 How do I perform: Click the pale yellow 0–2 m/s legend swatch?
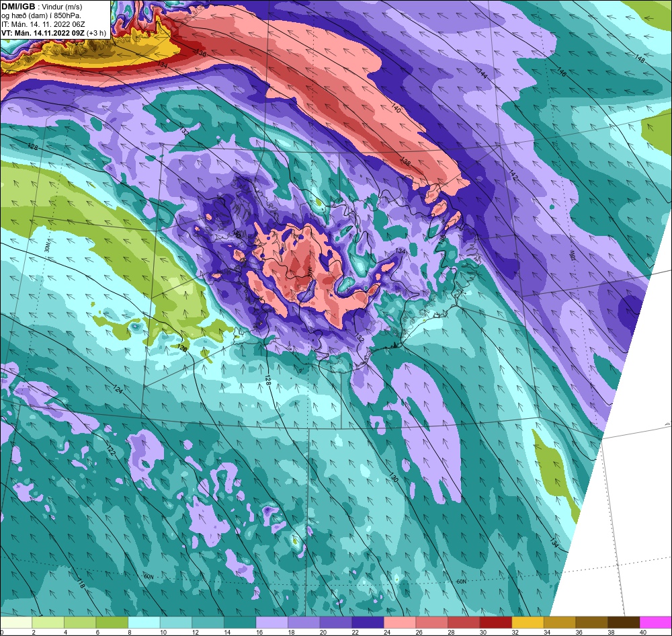(16, 623)
